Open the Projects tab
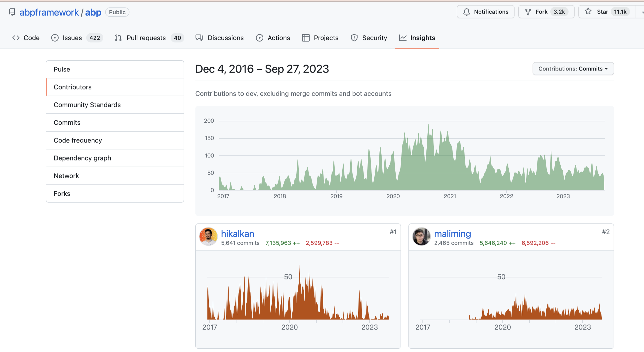This screenshot has height=352, width=644. click(x=320, y=38)
